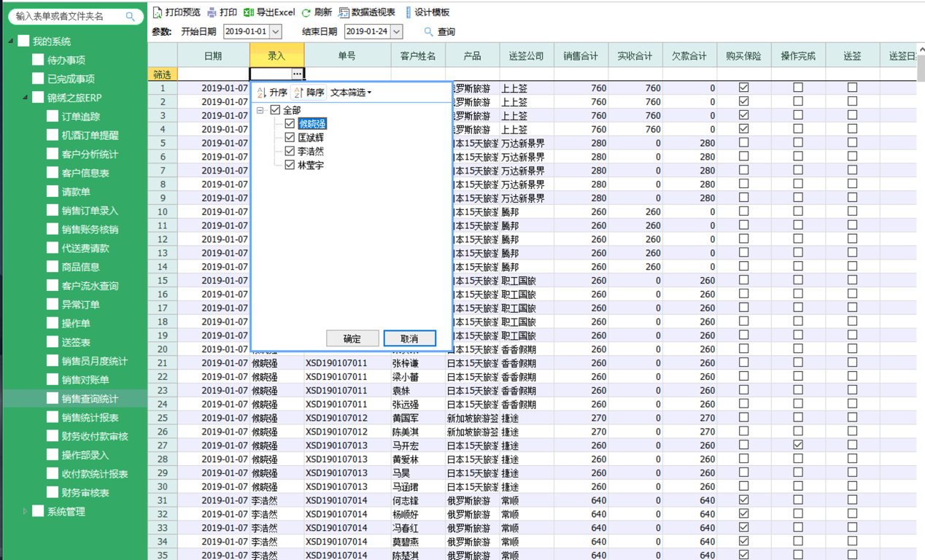Viewport: 925px width, 560px height.
Task: Uncheck 林莹宇 in the filter list
Action: click(290, 166)
